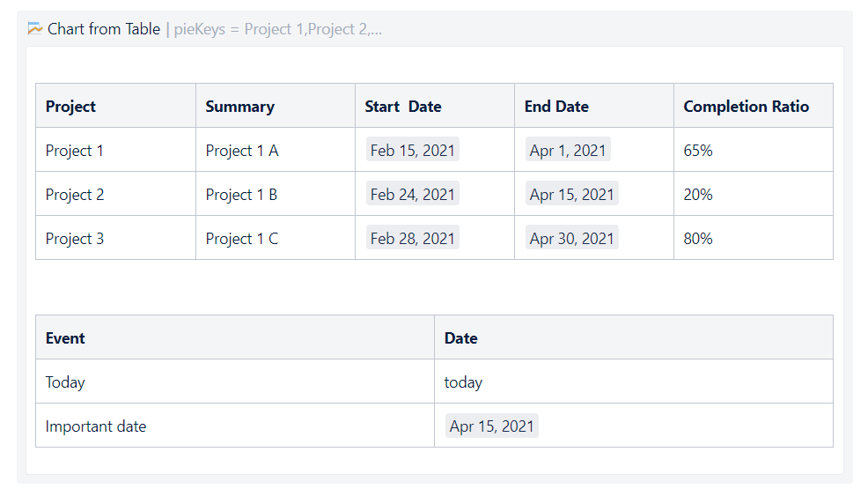Click the Apr 30, 2021 end date
Viewport: 868px width, 489px height.
coord(572,238)
